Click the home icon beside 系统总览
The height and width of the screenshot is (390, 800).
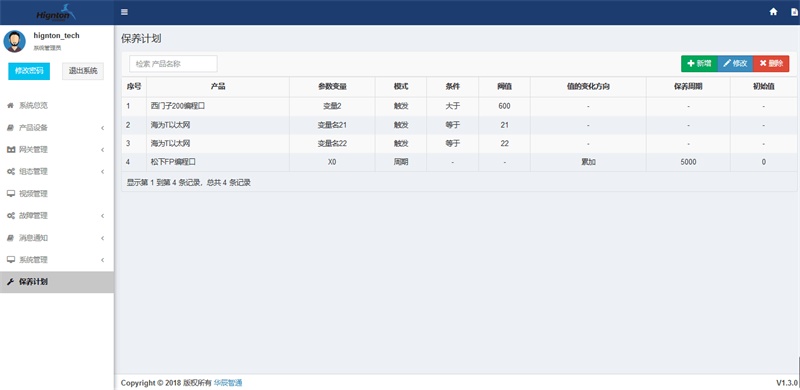(10, 106)
